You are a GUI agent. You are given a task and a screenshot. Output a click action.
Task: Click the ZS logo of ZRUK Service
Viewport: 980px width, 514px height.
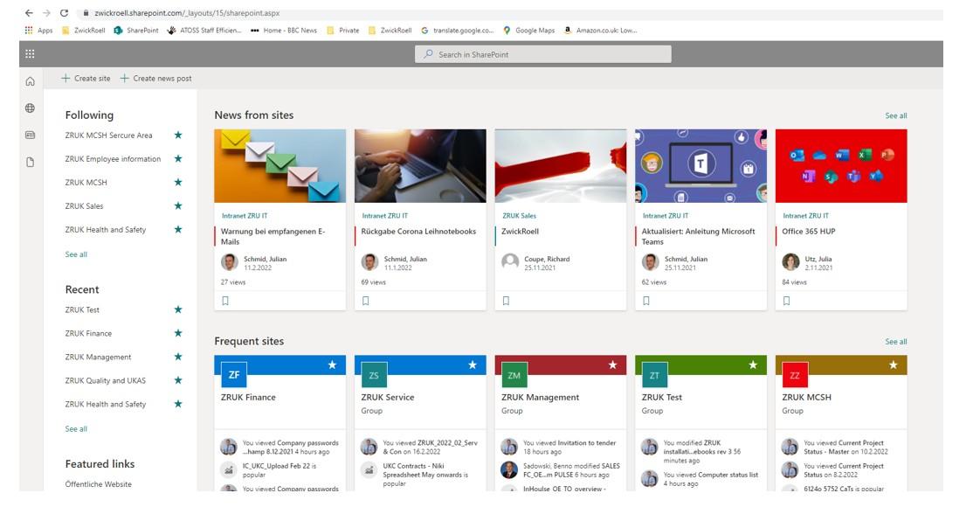pyautogui.click(x=374, y=374)
